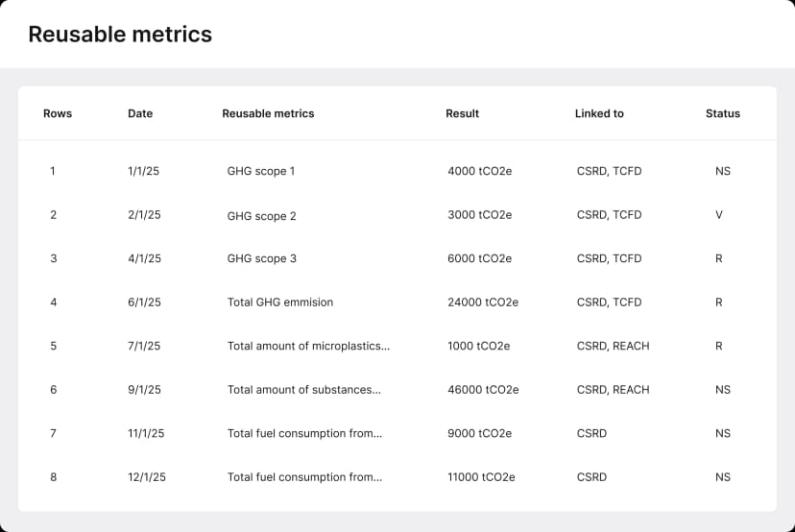Select the 9/1/25 date cell
The height and width of the screenshot is (532, 795).
point(144,390)
